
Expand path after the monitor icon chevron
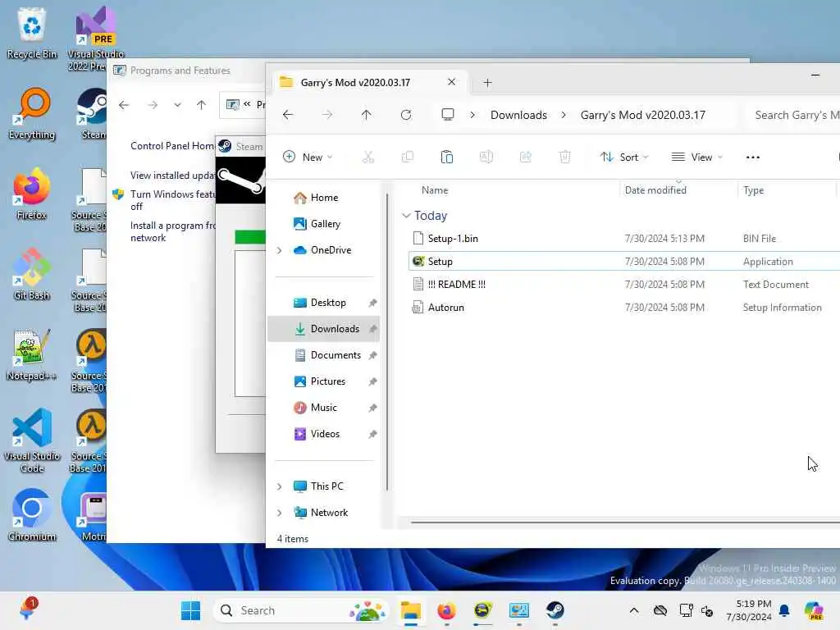click(x=472, y=115)
